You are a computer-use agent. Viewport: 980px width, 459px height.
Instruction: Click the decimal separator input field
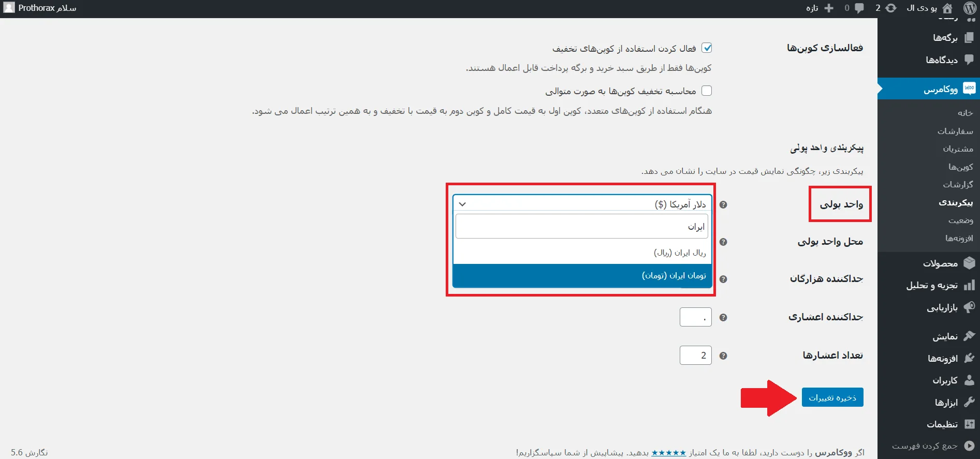point(696,317)
